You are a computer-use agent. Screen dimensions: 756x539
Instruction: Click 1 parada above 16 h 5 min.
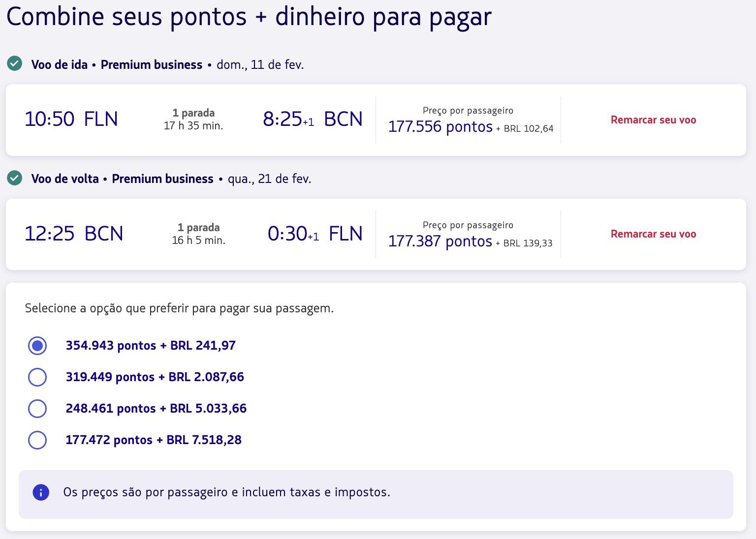tap(198, 228)
